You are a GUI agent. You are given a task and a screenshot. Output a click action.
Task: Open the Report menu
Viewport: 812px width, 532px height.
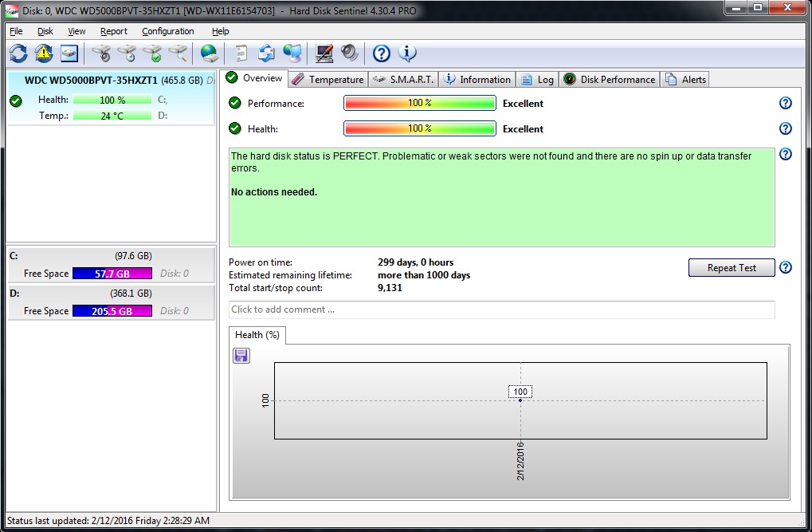tap(113, 31)
